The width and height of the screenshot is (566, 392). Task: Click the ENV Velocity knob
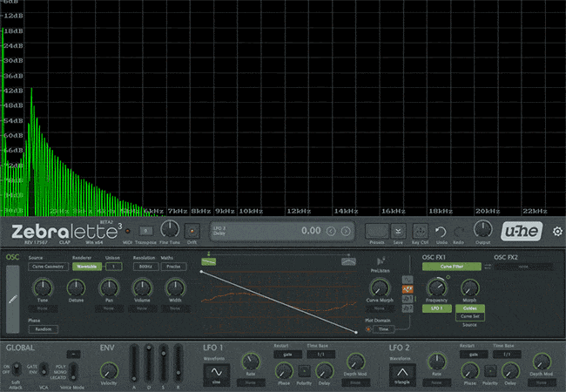109,371
